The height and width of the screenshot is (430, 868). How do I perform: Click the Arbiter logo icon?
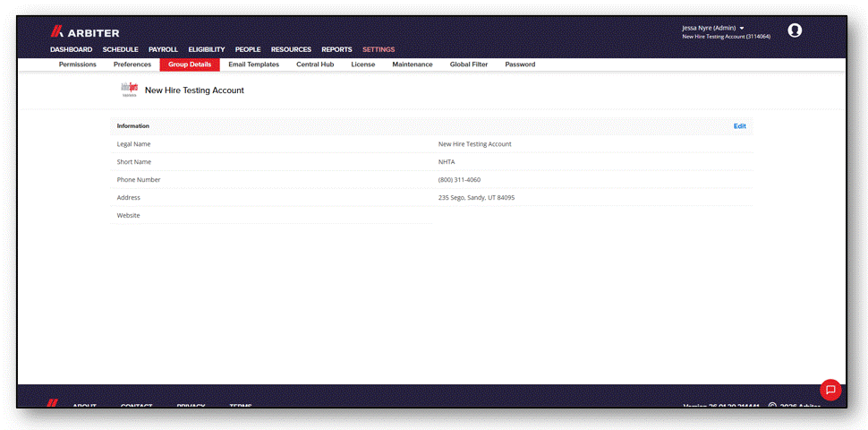[57, 32]
